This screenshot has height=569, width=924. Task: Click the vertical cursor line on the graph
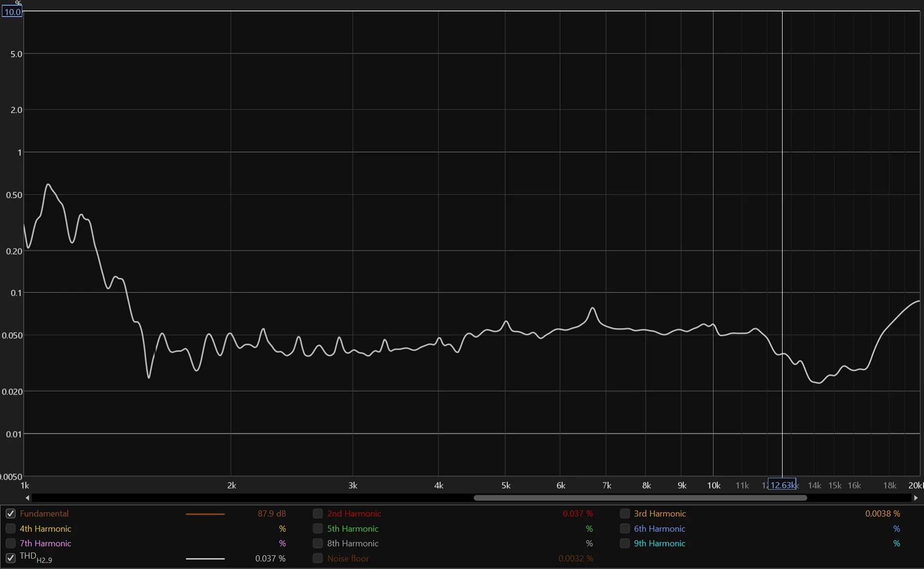(782, 195)
